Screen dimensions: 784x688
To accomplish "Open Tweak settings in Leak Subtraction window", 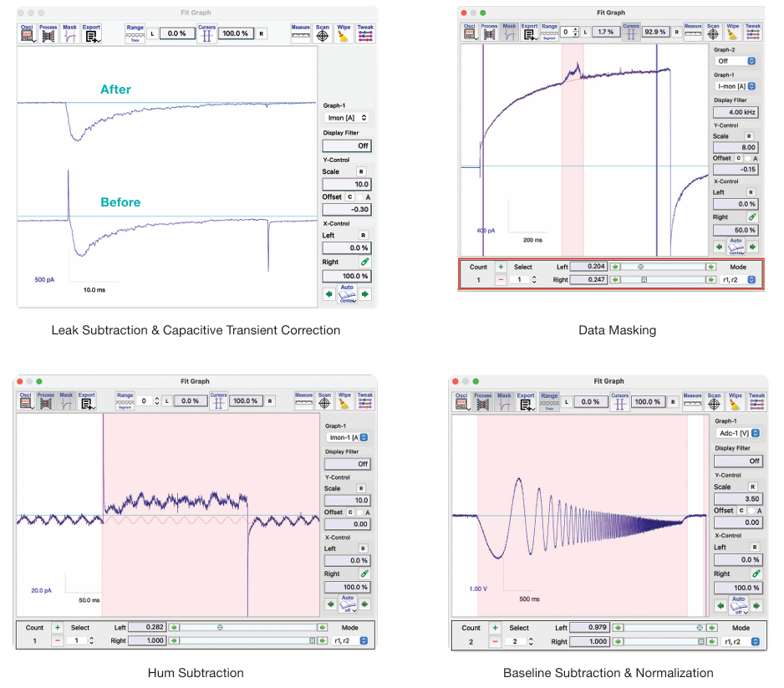I will (365, 33).
